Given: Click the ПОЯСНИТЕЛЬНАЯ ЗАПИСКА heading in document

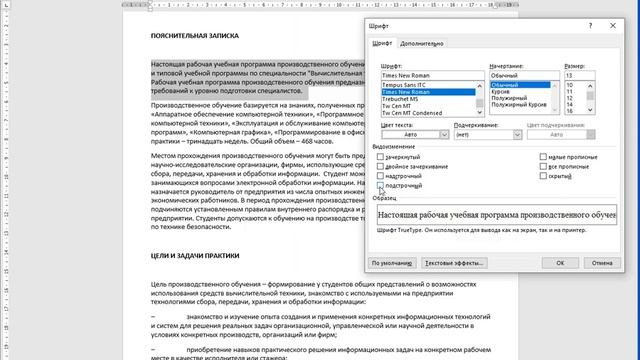Looking at the screenshot, I should [195, 36].
